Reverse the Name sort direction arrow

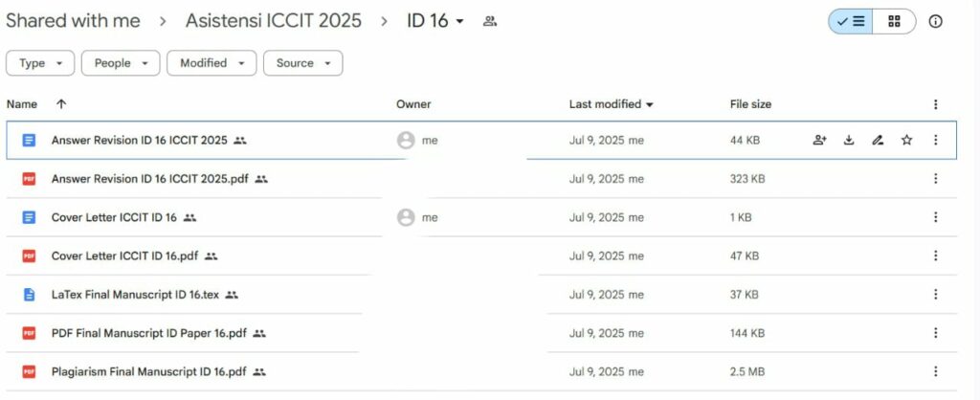point(61,104)
